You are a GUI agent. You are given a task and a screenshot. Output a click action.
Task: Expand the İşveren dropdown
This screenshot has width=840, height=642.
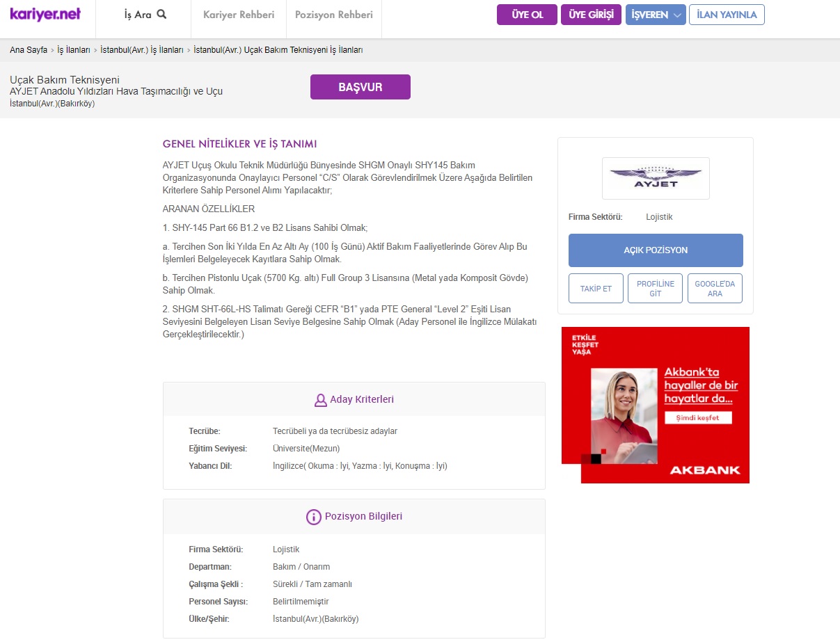coord(656,15)
